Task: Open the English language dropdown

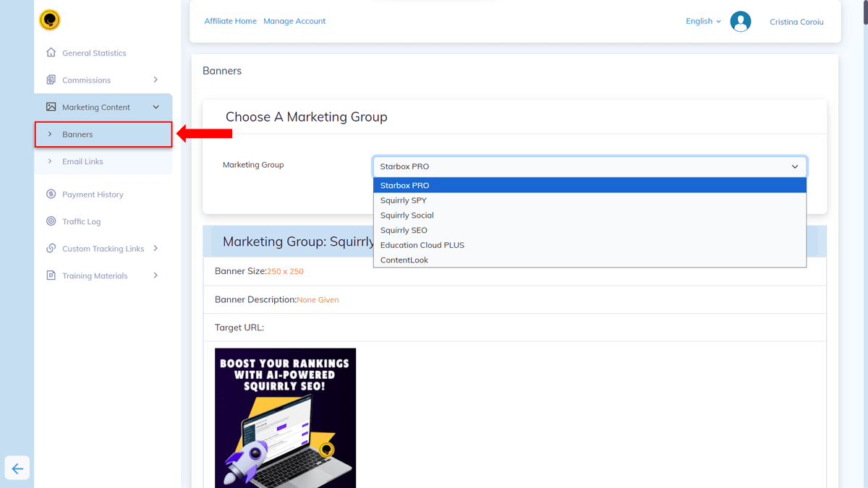Action: [703, 21]
